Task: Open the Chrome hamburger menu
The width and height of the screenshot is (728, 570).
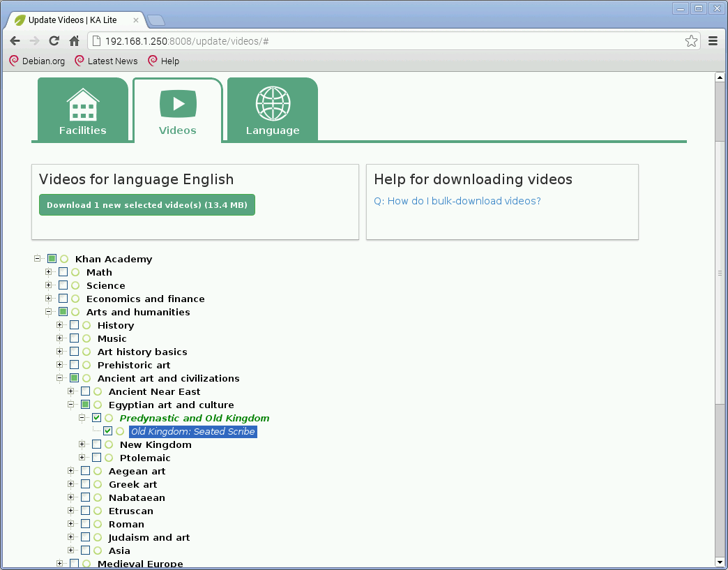Action: pyautogui.click(x=713, y=41)
